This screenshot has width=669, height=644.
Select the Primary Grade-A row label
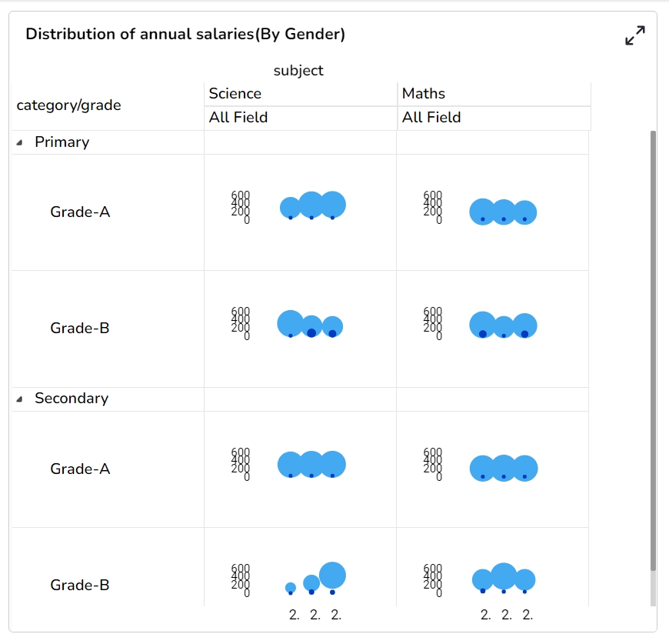80,212
